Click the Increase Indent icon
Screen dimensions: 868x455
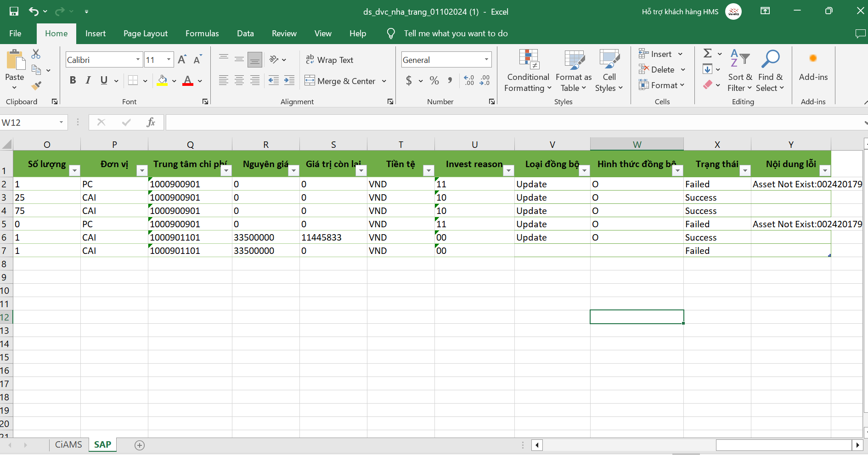tap(289, 81)
